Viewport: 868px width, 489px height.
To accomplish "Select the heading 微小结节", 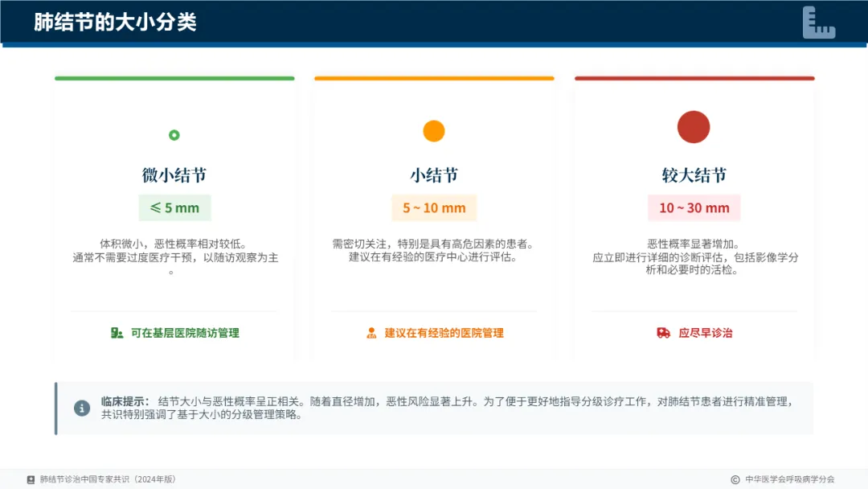I will [174, 175].
